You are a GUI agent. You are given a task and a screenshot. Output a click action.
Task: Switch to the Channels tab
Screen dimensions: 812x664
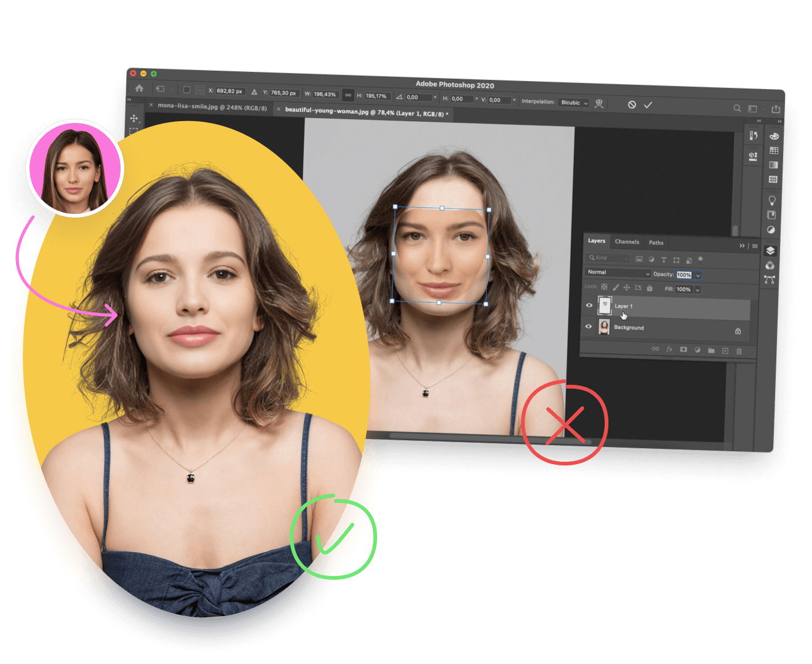[627, 242]
